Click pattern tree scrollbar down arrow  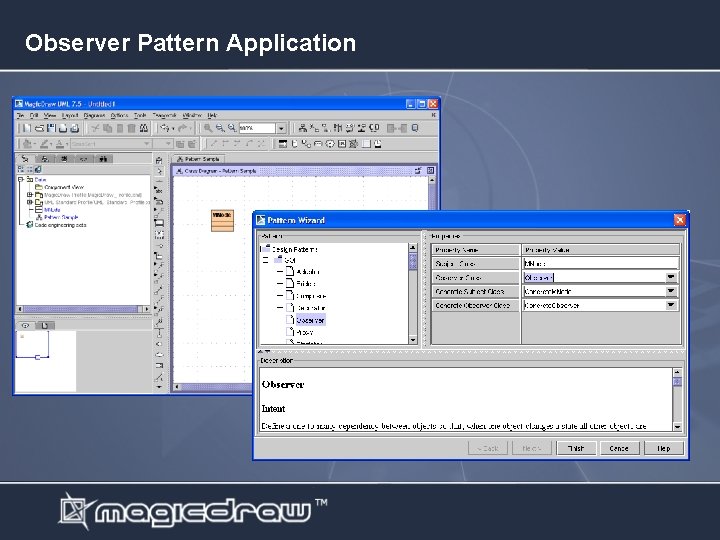412,340
